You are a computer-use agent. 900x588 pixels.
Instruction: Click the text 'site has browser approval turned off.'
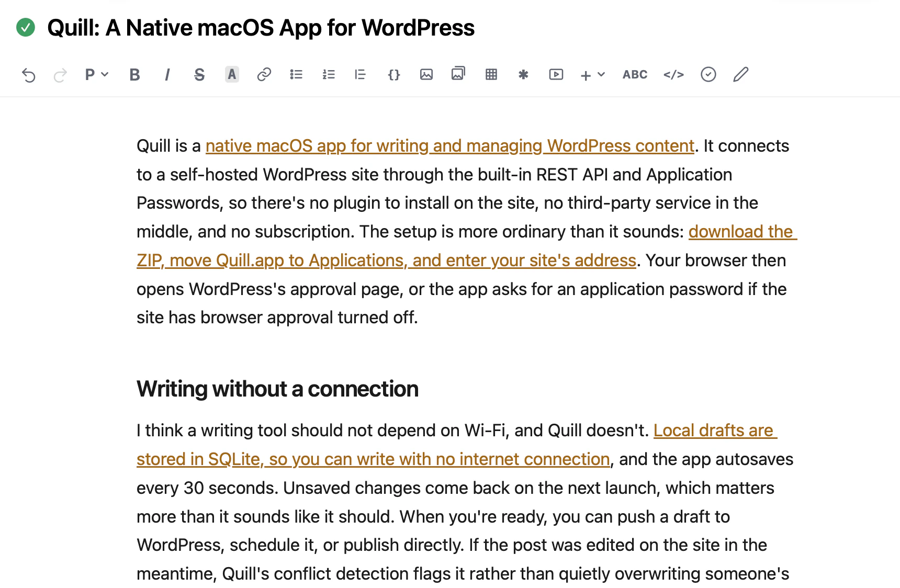coord(277,318)
